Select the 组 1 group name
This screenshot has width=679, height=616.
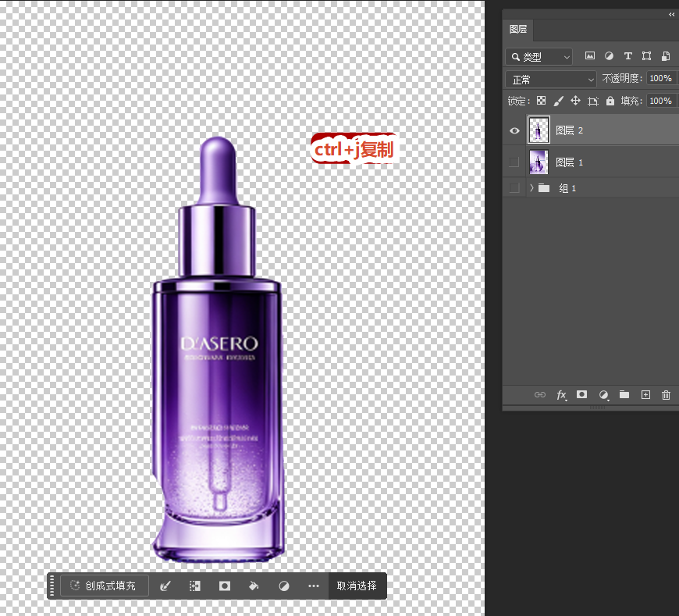pyautogui.click(x=567, y=188)
